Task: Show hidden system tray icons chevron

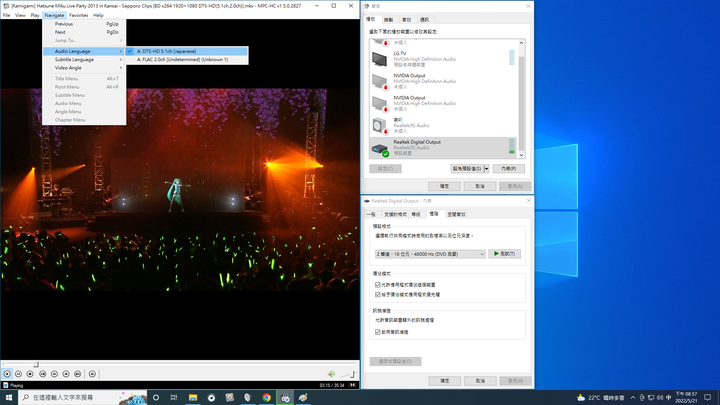Action: (633, 398)
